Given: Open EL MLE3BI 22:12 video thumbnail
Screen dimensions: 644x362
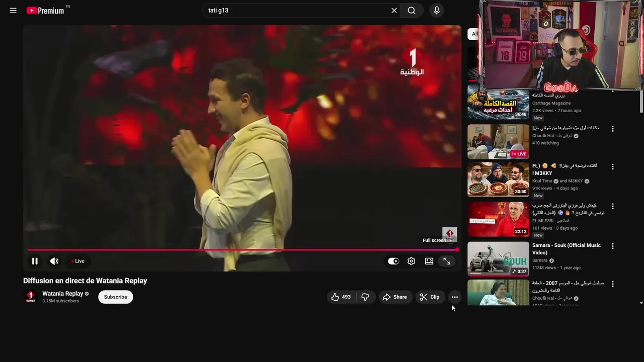Looking at the screenshot, I should coord(498,219).
